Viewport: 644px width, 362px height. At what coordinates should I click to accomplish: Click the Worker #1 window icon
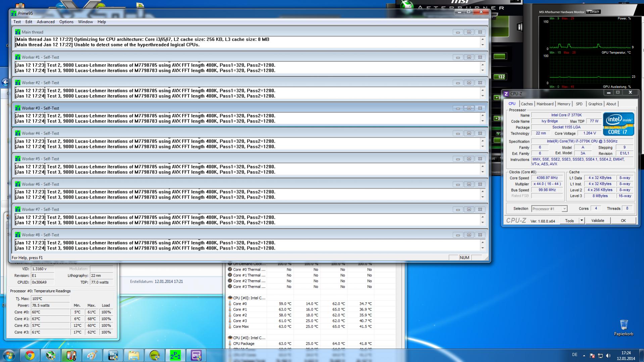click(17, 57)
